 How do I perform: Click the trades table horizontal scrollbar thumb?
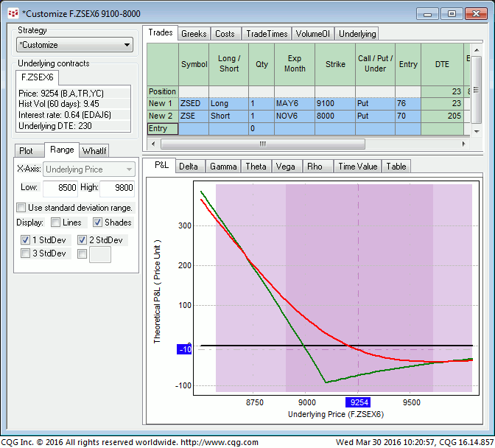[x=263, y=144]
